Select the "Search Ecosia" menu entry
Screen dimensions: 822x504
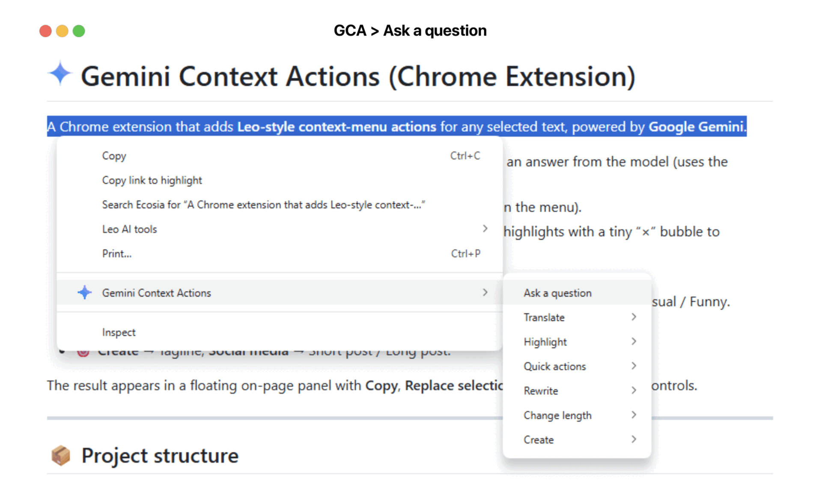point(263,205)
